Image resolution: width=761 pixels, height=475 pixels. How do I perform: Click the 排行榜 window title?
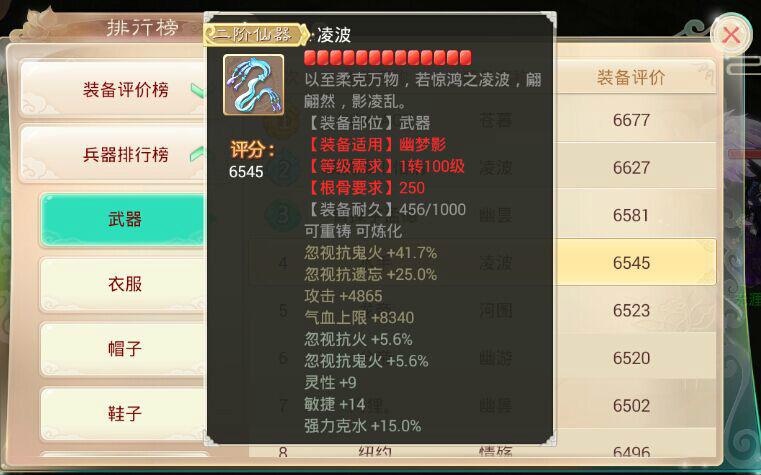142,27
